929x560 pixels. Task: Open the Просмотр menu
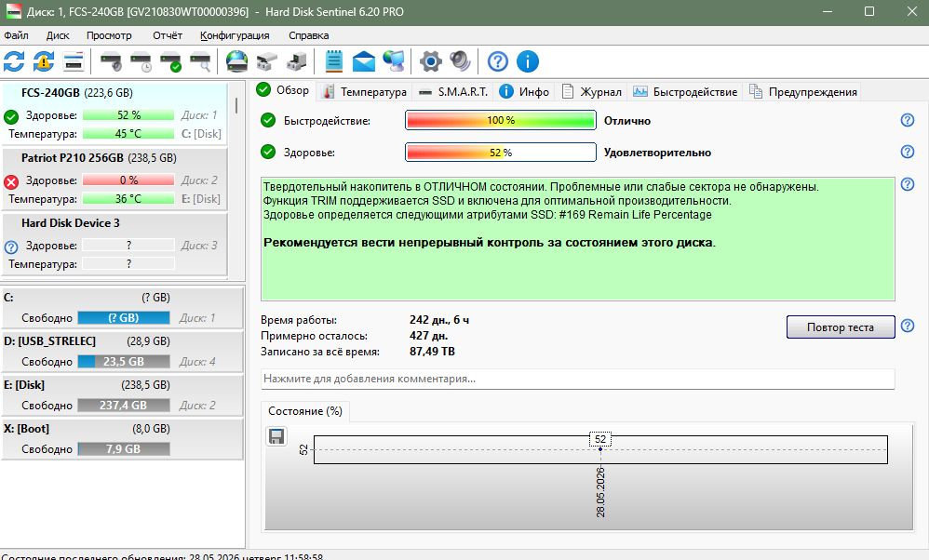(109, 35)
